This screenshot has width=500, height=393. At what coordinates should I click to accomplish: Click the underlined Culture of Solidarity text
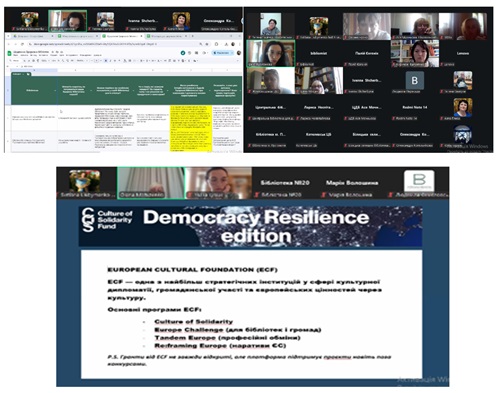193,322
